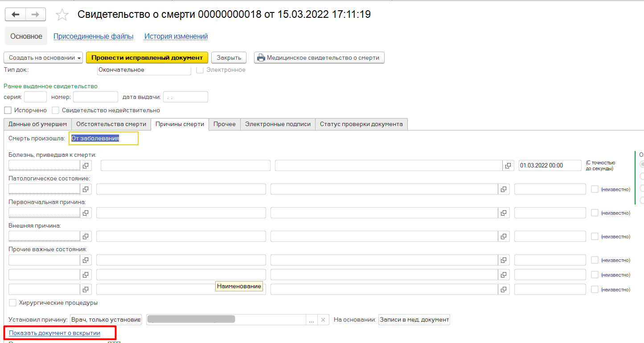This screenshot has height=343, width=644.
Task: Open Смерть произошла field with От заболевания
Action: [103, 138]
